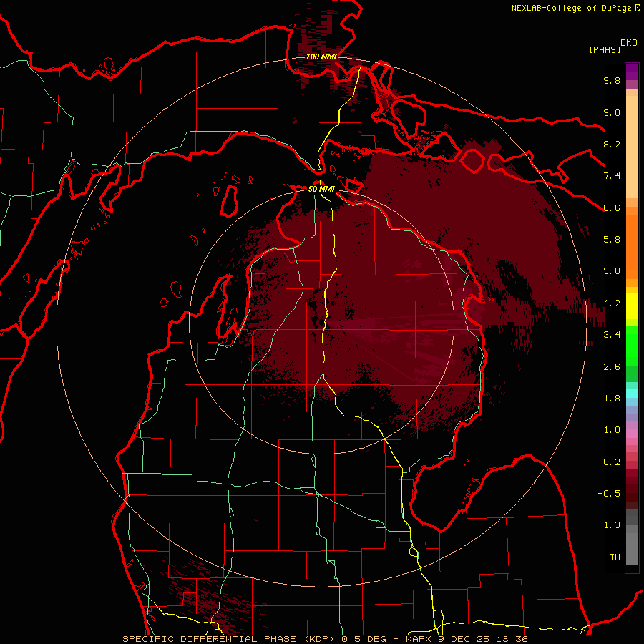Click the gray TH color bar segment

632,549
